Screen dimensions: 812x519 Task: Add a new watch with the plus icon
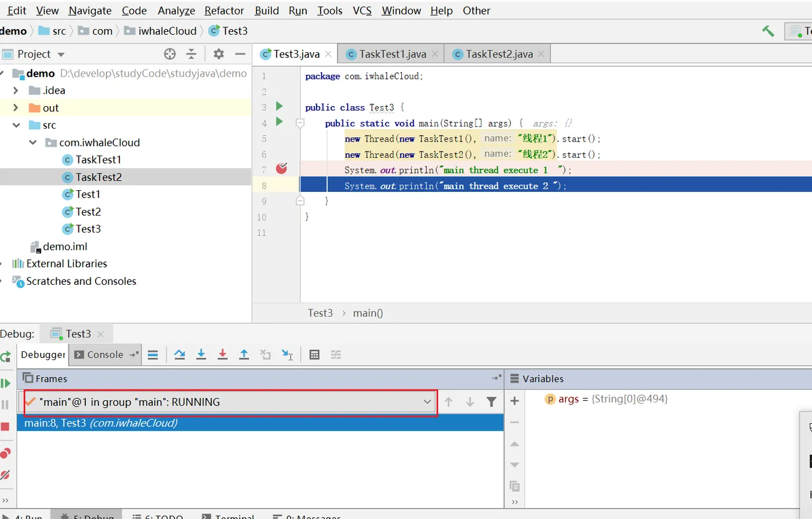coord(514,401)
